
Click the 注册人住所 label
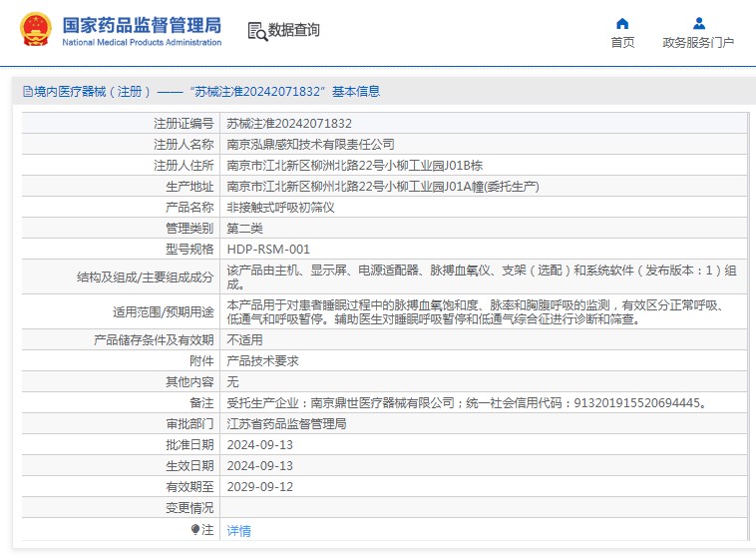tap(184, 166)
